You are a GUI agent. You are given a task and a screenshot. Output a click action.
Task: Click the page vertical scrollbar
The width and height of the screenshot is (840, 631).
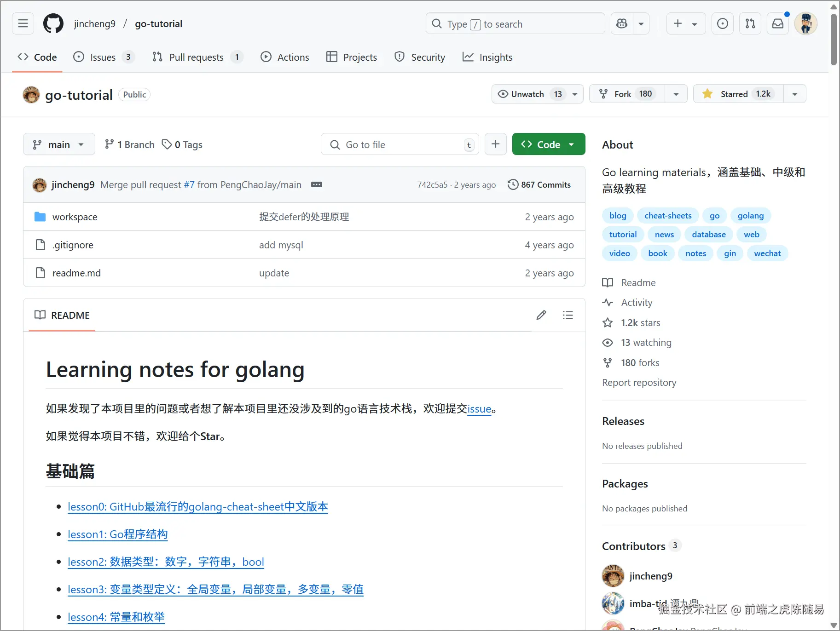tap(834, 40)
